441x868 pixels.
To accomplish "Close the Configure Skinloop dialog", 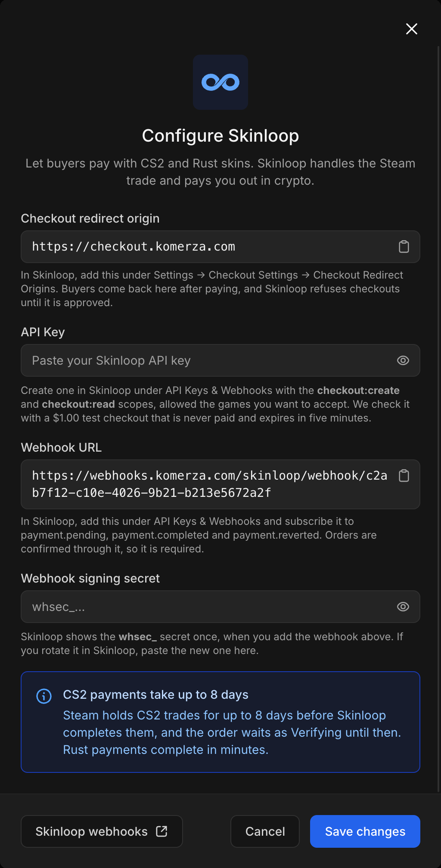I will coord(412,29).
